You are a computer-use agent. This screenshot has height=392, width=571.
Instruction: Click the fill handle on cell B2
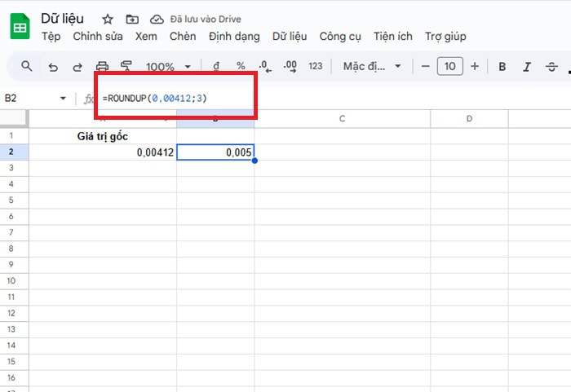click(255, 161)
